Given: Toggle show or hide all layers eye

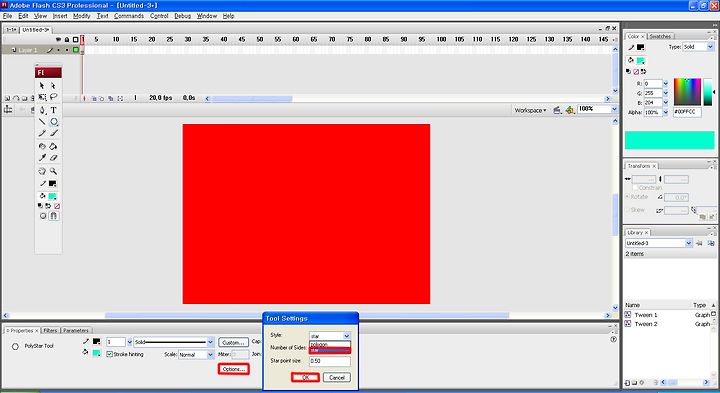Looking at the screenshot, I should click(x=58, y=40).
